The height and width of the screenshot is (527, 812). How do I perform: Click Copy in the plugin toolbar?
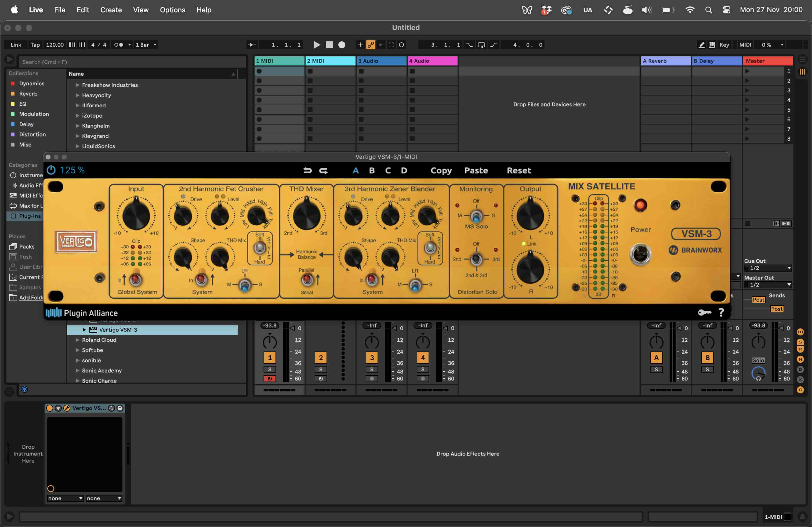pos(441,170)
